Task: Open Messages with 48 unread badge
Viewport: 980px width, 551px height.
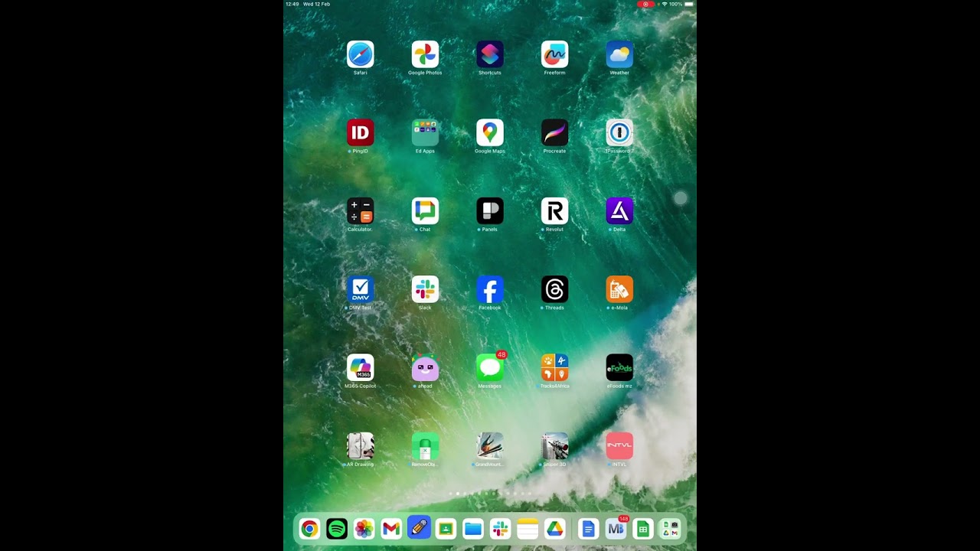Action: (490, 367)
